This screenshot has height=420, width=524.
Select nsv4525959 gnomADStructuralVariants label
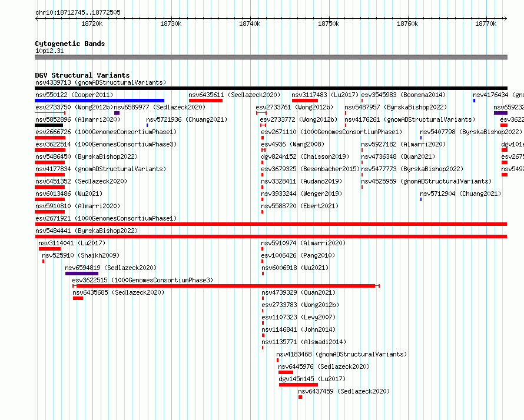click(426, 181)
